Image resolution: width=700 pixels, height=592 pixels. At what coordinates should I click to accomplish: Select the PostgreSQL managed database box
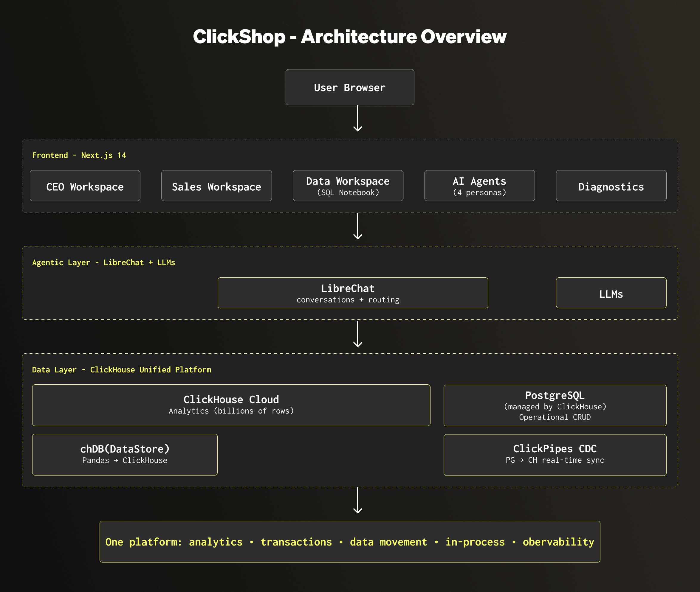tap(555, 405)
